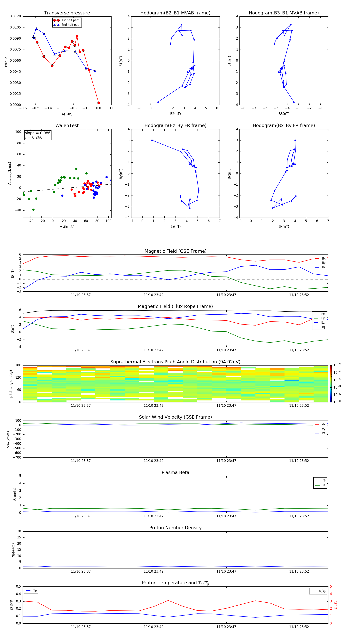Click the Vz legend entry in solar wind plot

click(320, 433)
